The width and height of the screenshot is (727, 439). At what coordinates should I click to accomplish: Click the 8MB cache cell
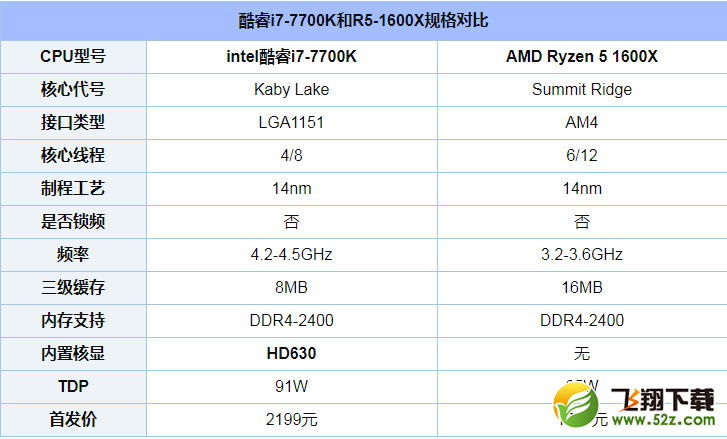point(292,287)
